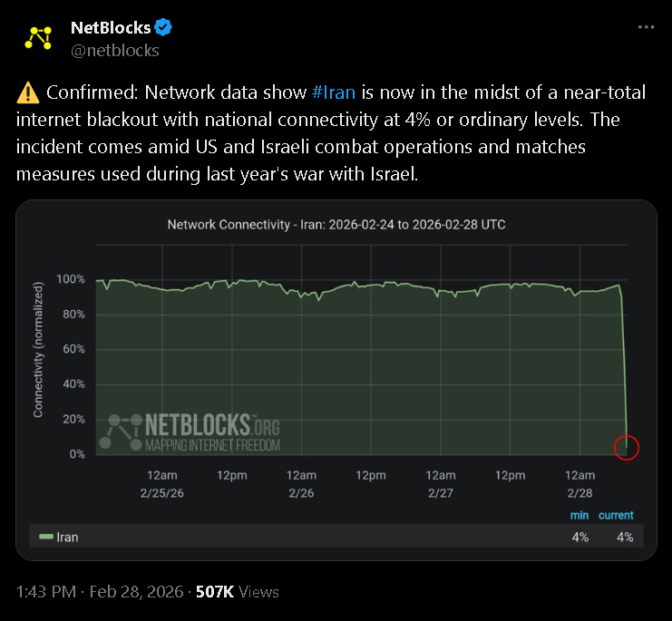Click the 100% y-axis label
672x621 pixels.
click(70, 279)
